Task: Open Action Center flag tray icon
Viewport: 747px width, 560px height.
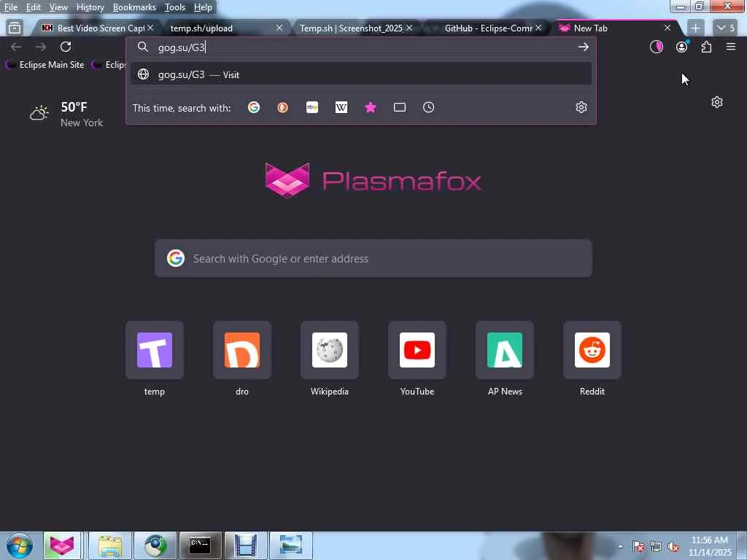Action: [638, 546]
